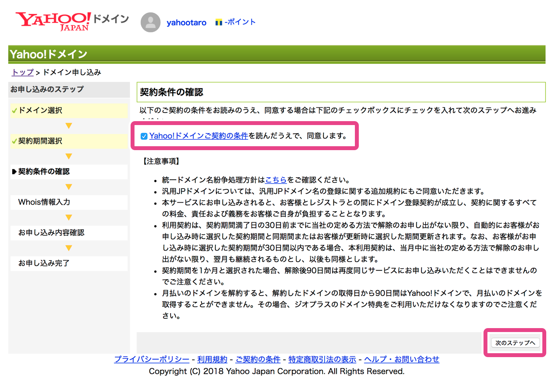
Task: Go to トップ breadcrumb link
Action: pos(23,73)
